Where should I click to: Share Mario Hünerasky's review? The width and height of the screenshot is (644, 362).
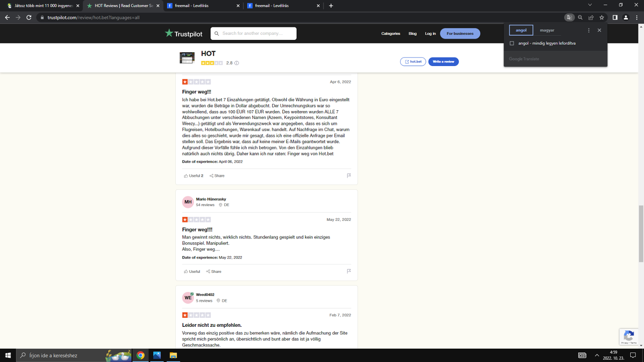tap(214, 271)
